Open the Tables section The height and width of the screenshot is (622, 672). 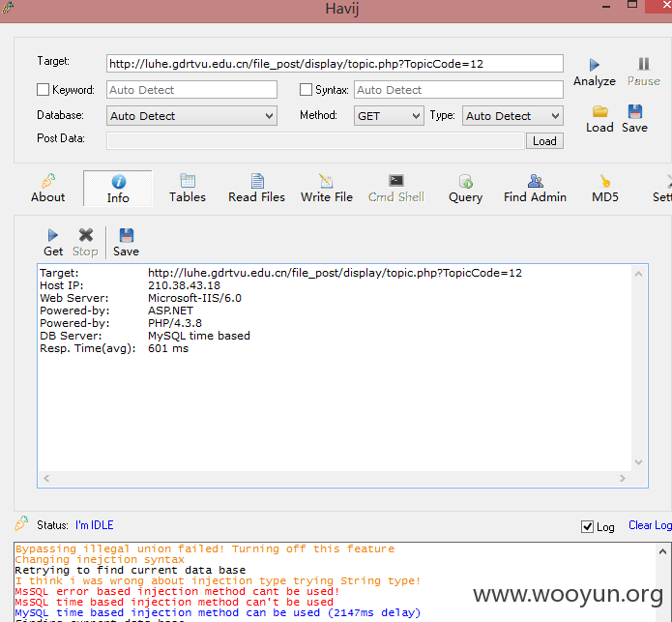(188, 189)
